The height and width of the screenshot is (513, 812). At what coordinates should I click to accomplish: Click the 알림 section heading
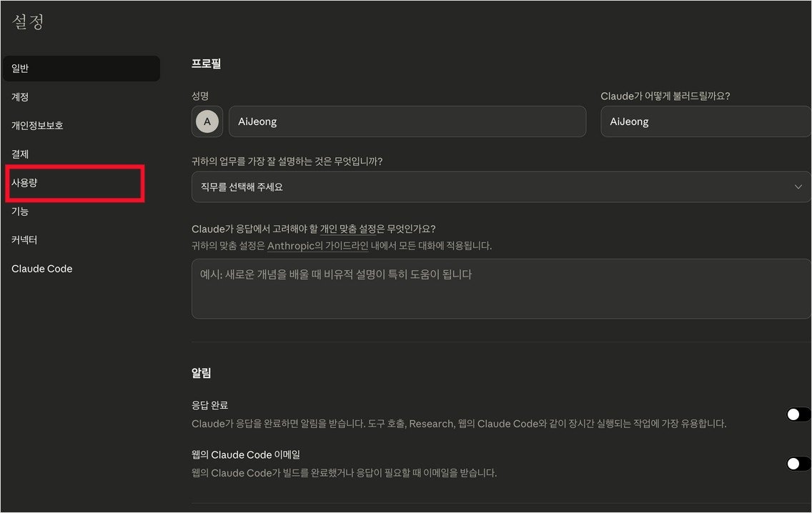201,373
